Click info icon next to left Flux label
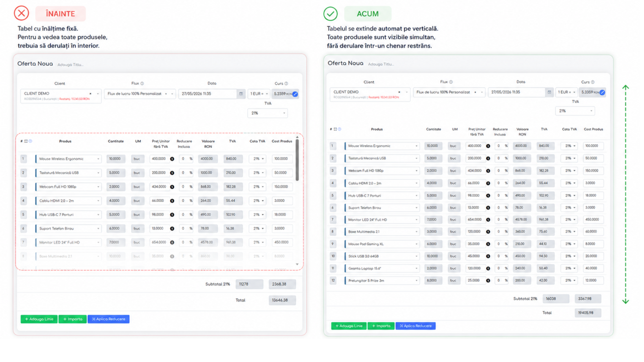 coord(142,83)
